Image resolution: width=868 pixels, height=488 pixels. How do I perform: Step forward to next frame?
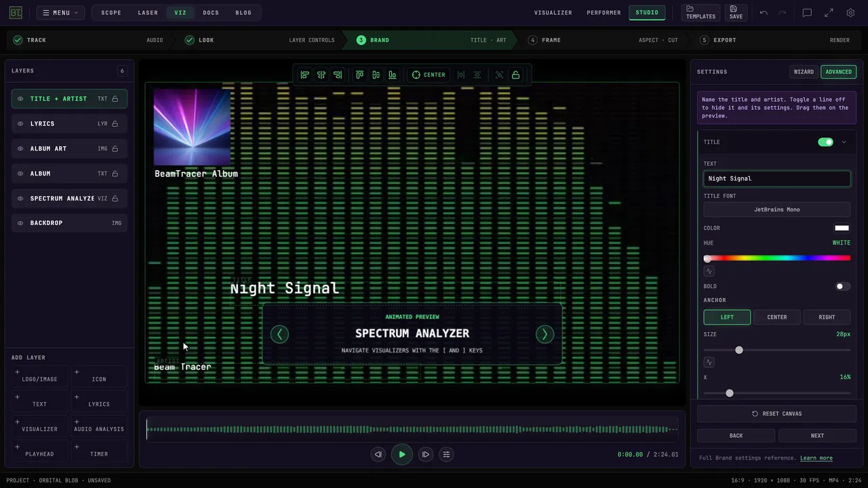click(425, 455)
